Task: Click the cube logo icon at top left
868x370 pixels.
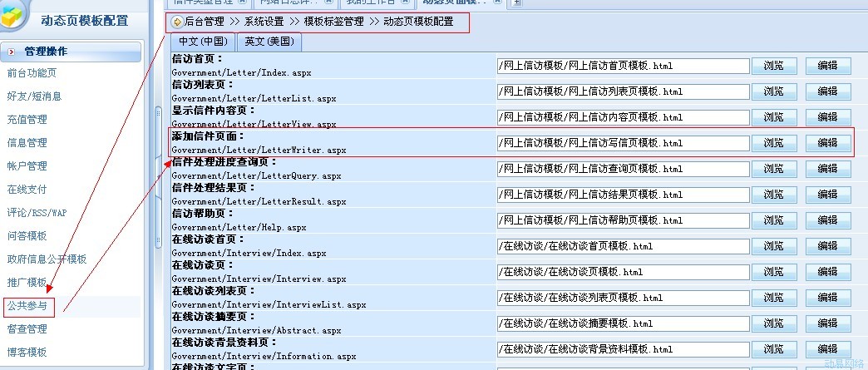Action: [x=18, y=15]
